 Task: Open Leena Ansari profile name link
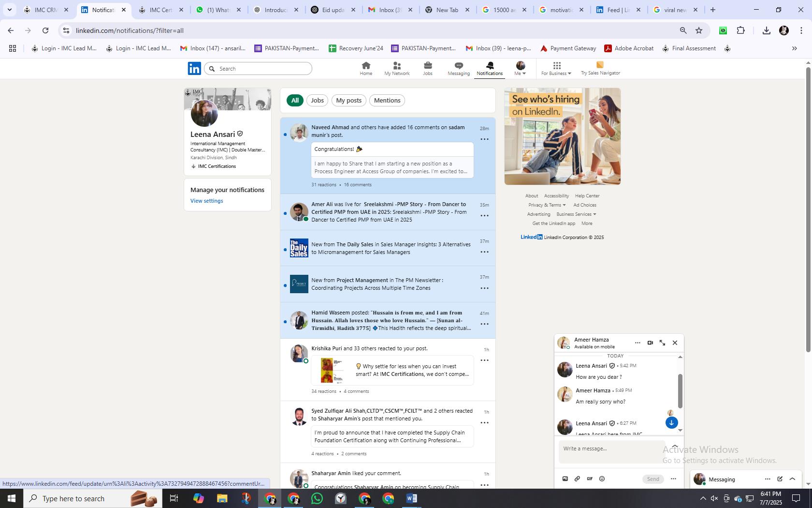(x=213, y=134)
